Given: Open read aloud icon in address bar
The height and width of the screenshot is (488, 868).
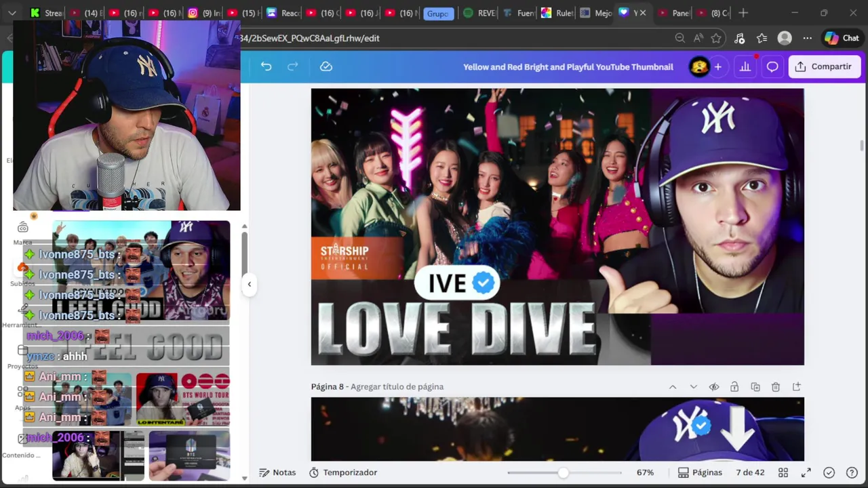Looking at the screenshot, I should [x=698, y=39].
